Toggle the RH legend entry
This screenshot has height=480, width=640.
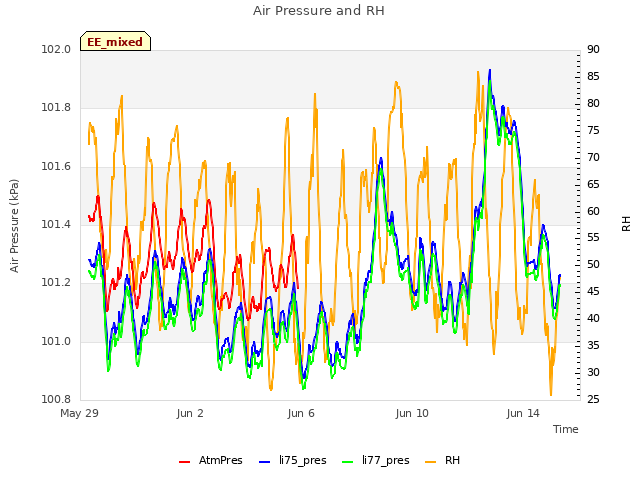click(x=442, y=460)
